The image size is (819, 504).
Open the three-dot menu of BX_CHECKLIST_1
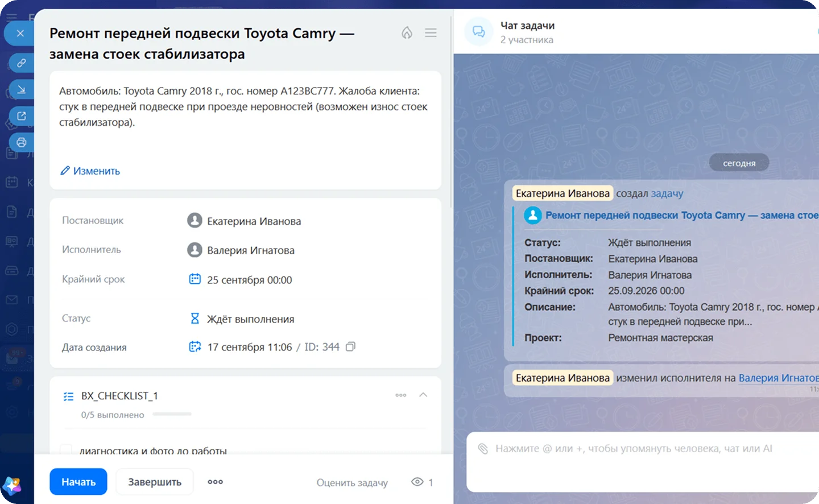(x=401, y=395)
